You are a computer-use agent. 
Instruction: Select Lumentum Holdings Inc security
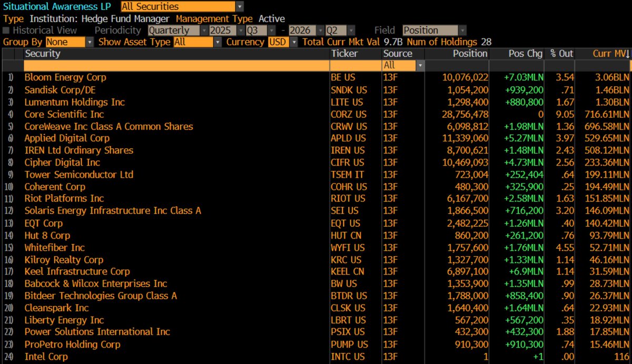(74, 102)
